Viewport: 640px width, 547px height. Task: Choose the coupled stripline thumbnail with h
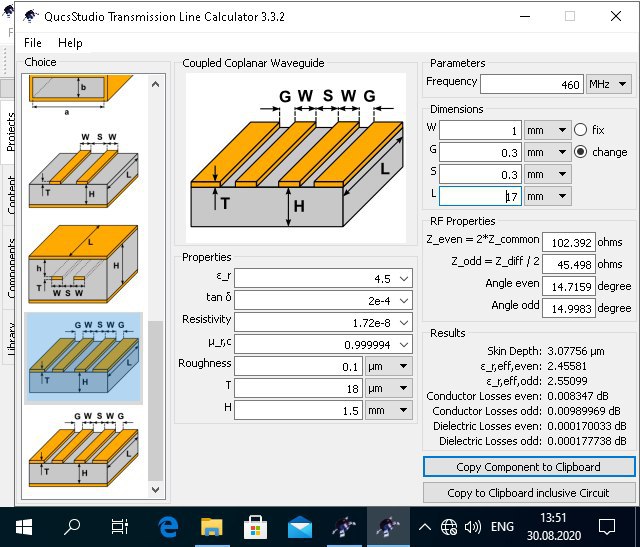coord(83,264)
